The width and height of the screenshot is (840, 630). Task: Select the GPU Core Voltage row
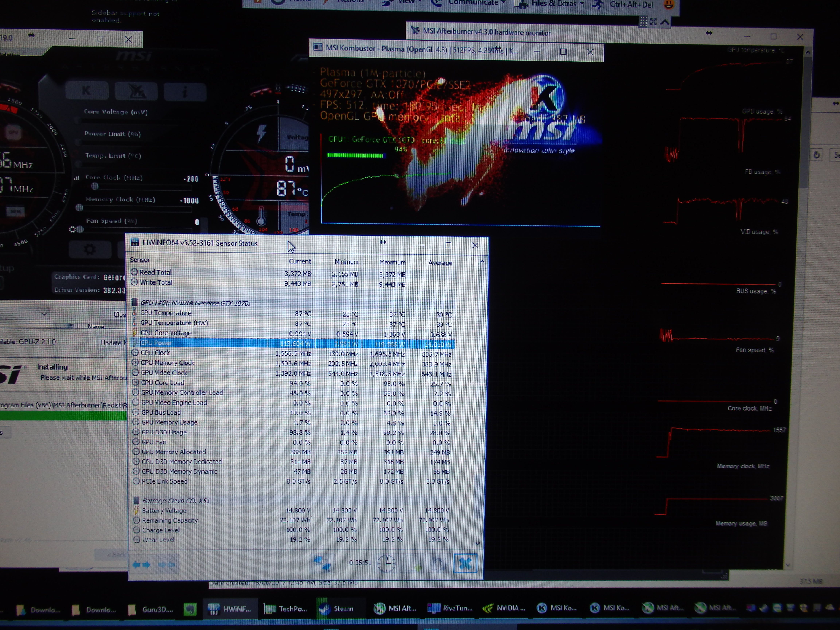tap(292, 333)
